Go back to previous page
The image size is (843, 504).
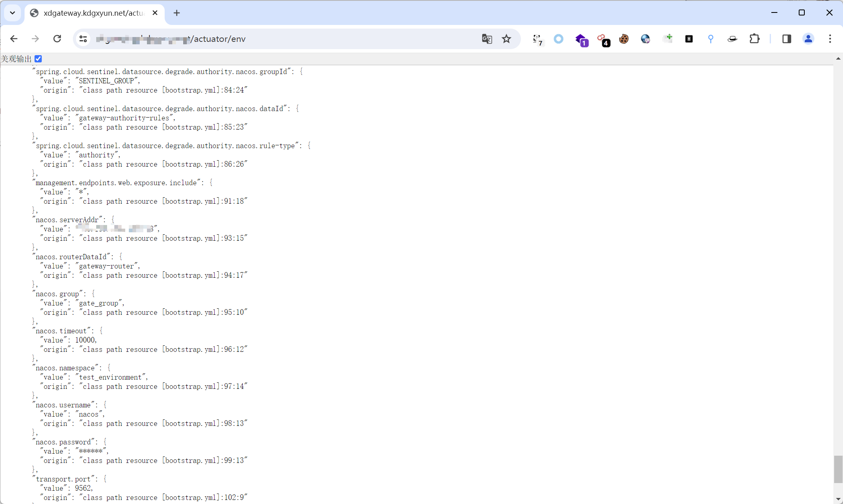[x=14, y=39]
